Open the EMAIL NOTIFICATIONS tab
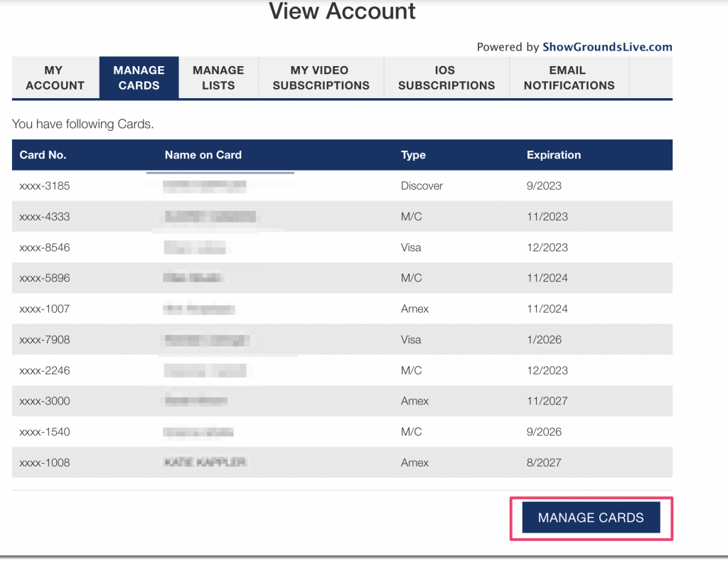 (569, 78)
